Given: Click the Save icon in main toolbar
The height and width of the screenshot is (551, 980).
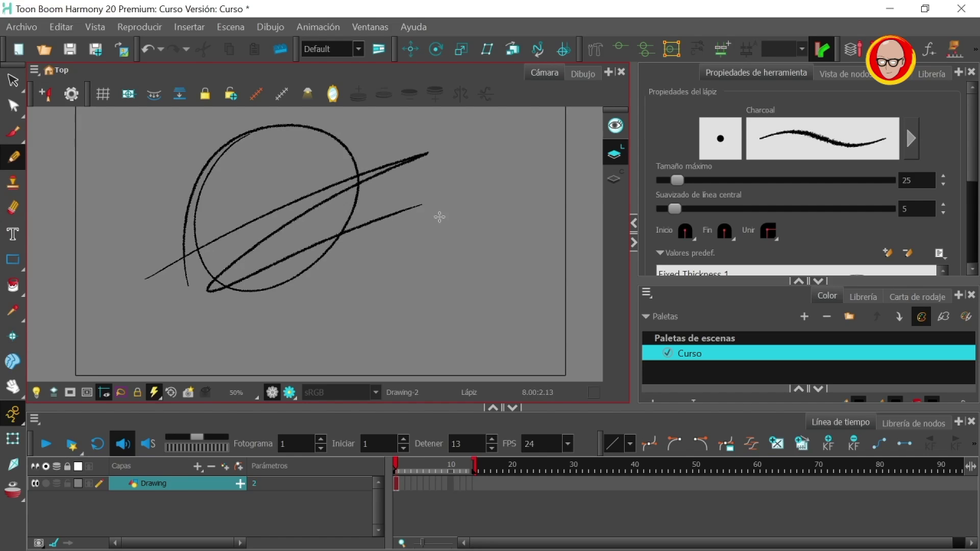Looking at the screenshot, I should 70,49.
